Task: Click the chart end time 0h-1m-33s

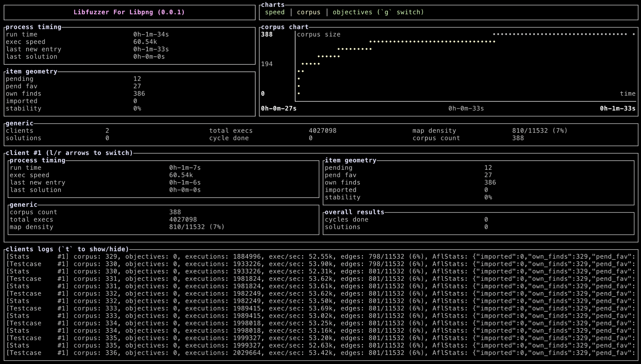Action: pyautogui.click(x=618, y=109)
